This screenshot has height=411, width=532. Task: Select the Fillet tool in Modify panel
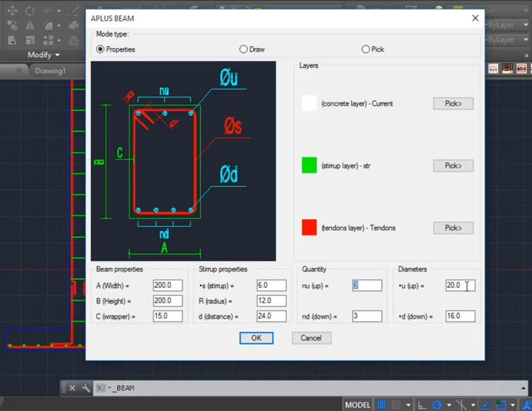tap(48, 25)
